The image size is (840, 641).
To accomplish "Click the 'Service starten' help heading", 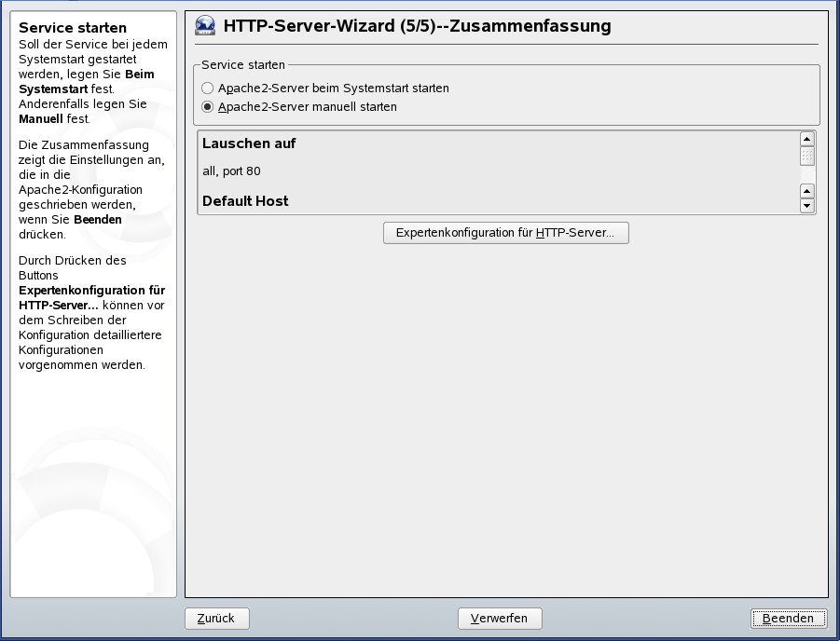I will coord(73,28).
